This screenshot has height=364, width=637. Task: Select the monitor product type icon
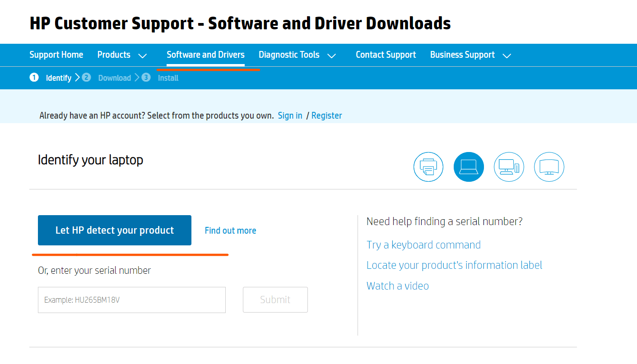[x=549, y=167]
